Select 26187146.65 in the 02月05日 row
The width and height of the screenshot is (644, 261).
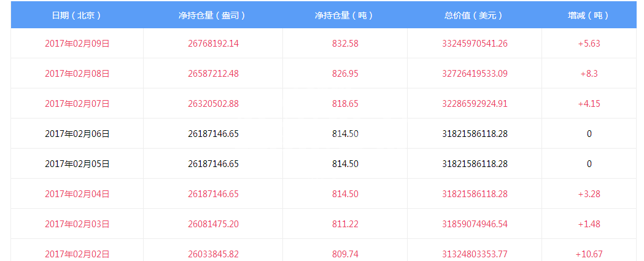213,163
